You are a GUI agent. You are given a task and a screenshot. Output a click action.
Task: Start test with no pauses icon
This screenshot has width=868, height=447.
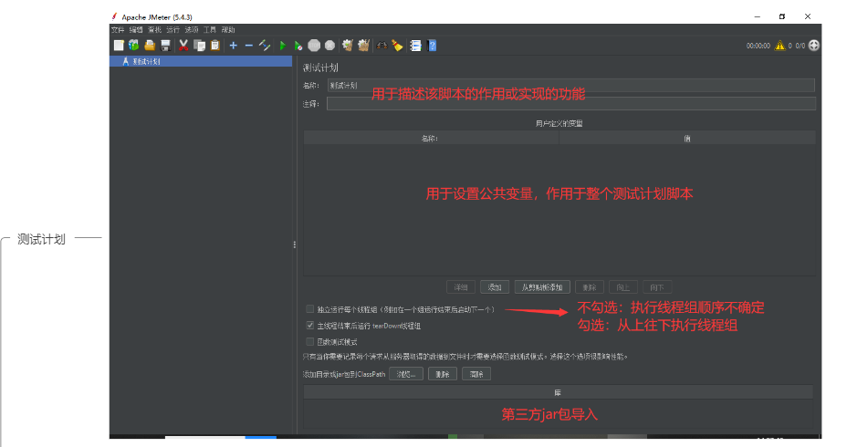coord(298,46)
